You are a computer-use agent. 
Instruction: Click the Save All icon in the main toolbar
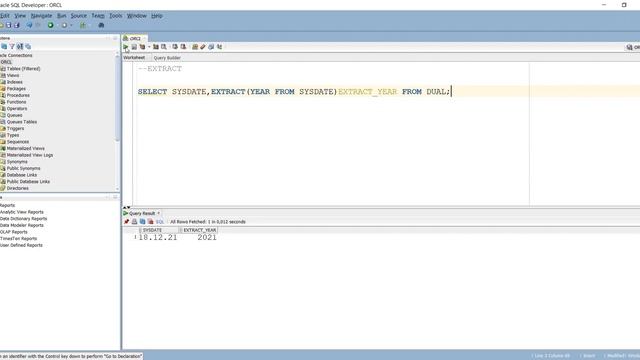tap(17, 25)
